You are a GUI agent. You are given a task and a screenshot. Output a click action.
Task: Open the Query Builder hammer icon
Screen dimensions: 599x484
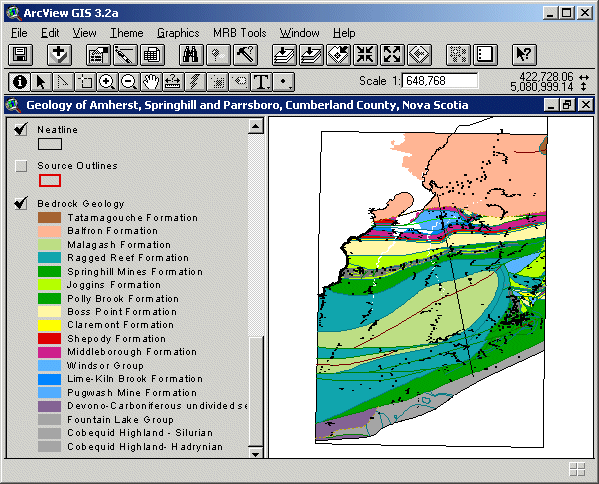245,55
